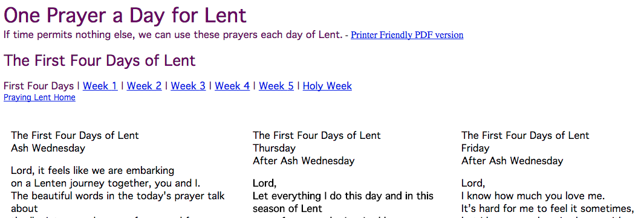Click the 'If time permits nothing else' subtitle
The height and width of the screenshot is (218, 644).
pos(173,35)
